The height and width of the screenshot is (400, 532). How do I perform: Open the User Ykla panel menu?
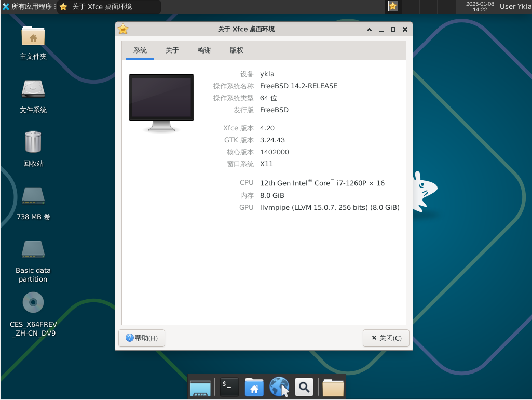(515, 6)
